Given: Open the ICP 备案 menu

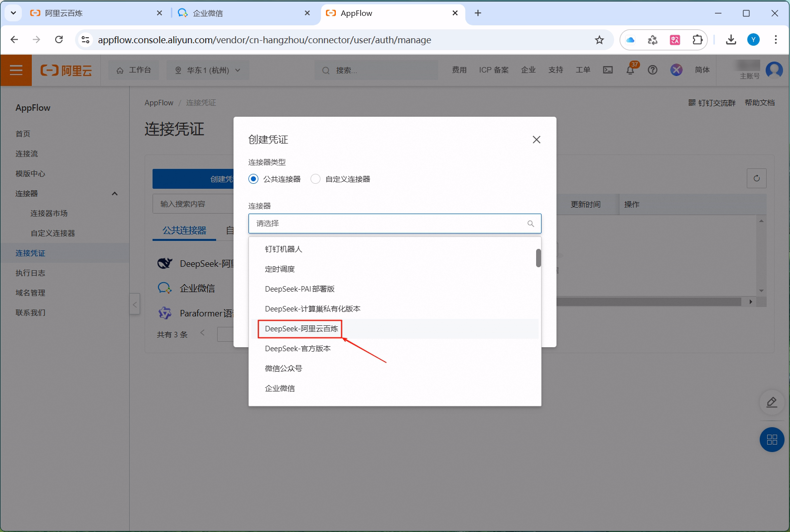Looking at the screenshot, I should 493,70.
